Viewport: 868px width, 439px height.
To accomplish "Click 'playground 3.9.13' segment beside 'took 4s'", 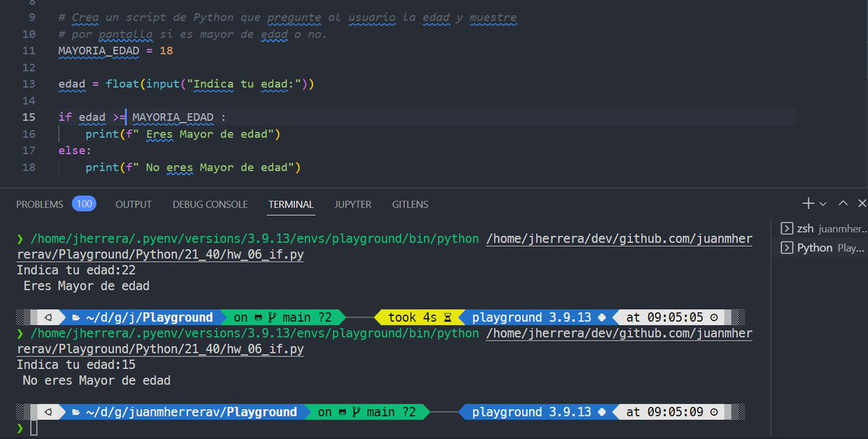I will coord(539,317).
